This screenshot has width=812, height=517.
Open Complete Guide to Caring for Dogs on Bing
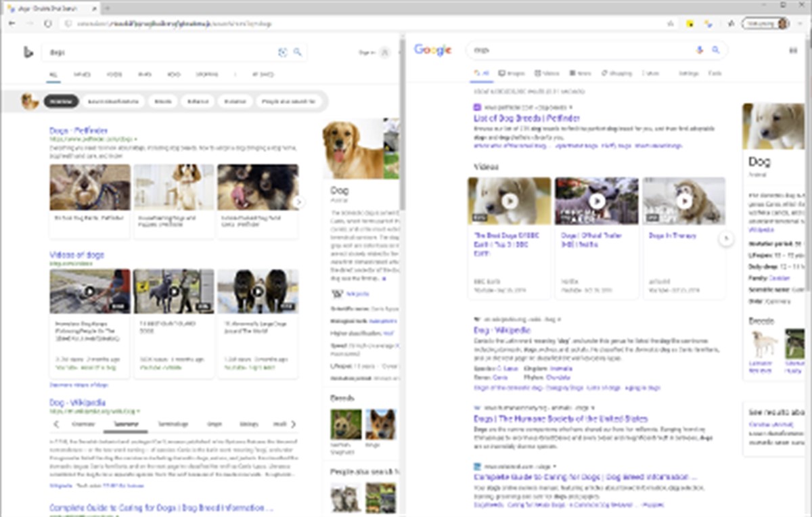161,508
